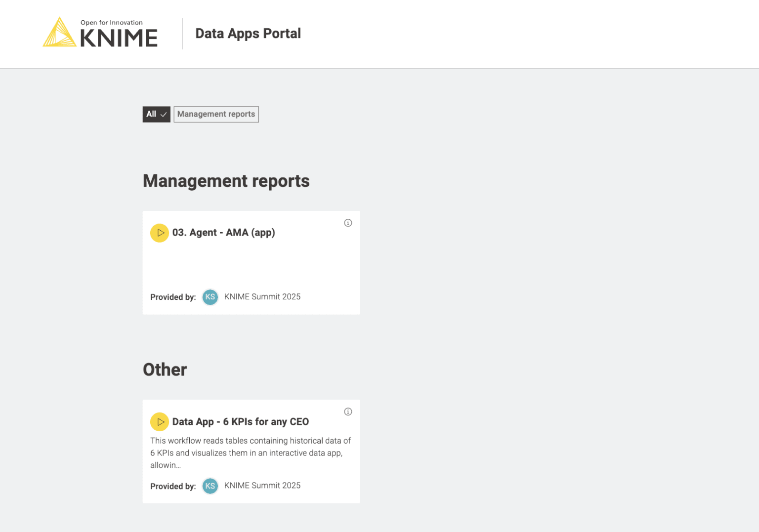This screenshot has width=759, height=532.
Task: Open Data App - 6 KPIs for any CEO title
Action: tap(241, 422)
